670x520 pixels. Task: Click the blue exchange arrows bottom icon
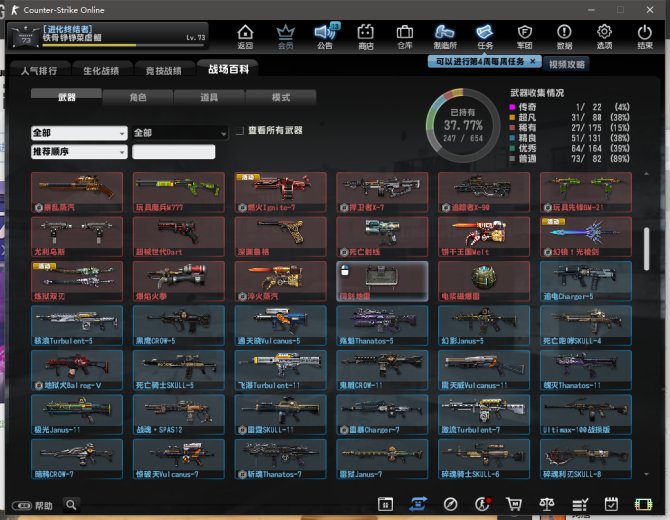tap(418, 504)
